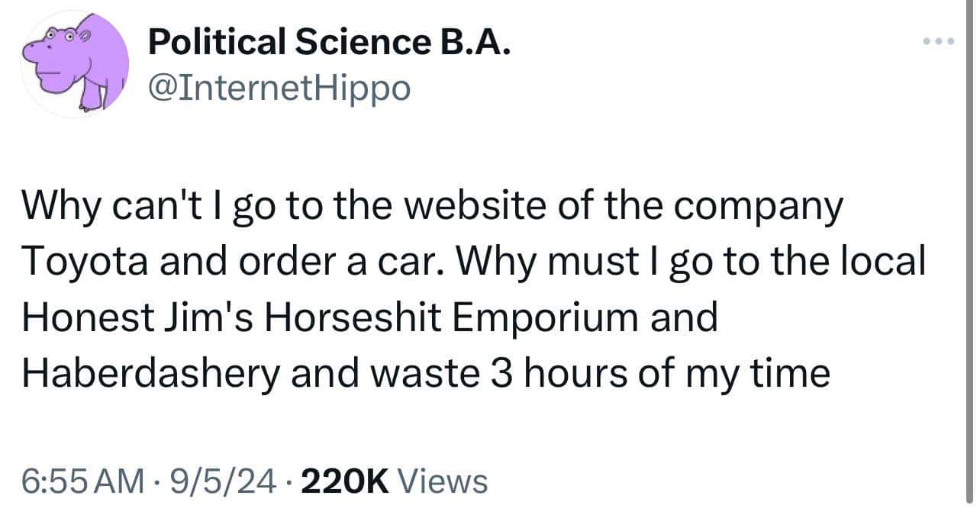Select the 9/5/24 post date
Screen dimensions: 980x528
tap(223, 481)
